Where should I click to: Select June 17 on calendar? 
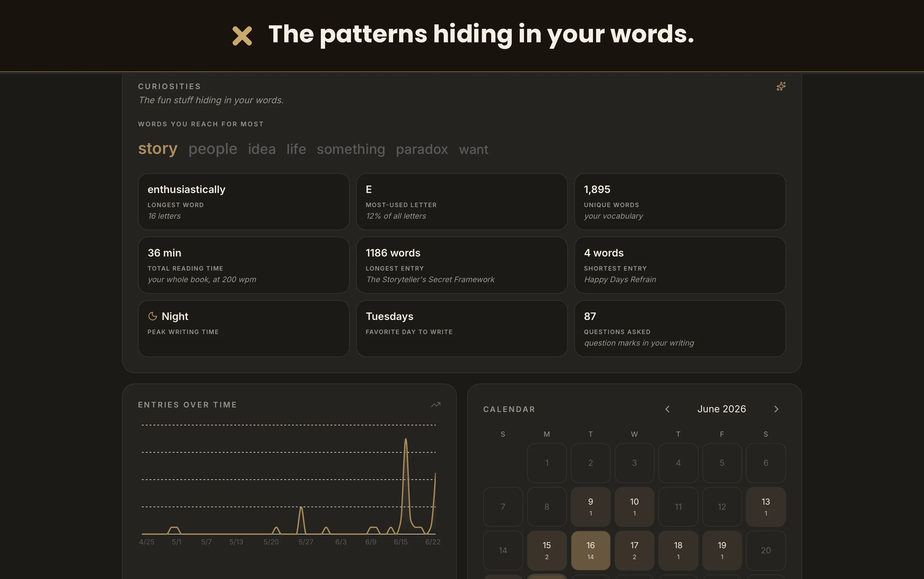(634, 550)
